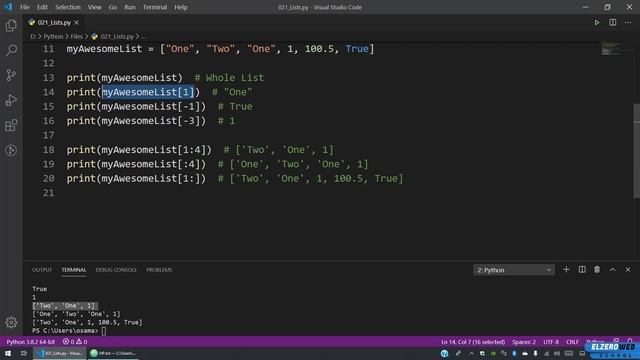Open the Run menu

click(x=130, y=7)
